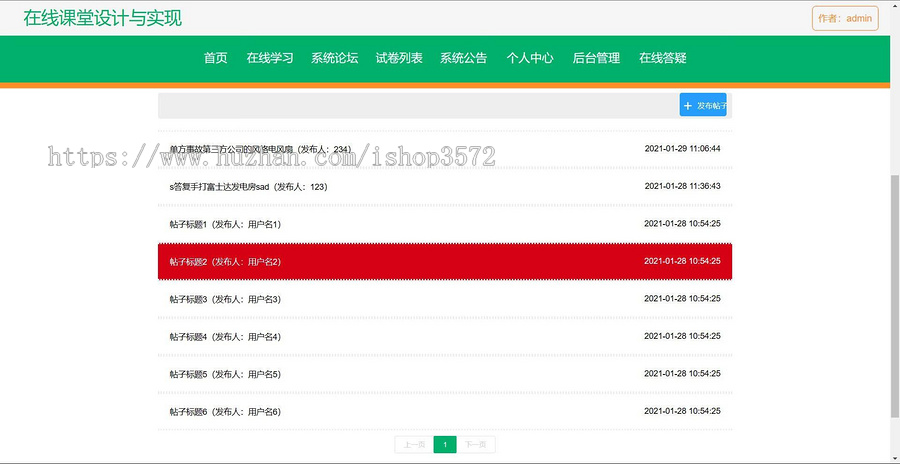The width and height of the screenshot is (900, 464).
Task: Click the 上一页 previous page button
Action: 414,444
